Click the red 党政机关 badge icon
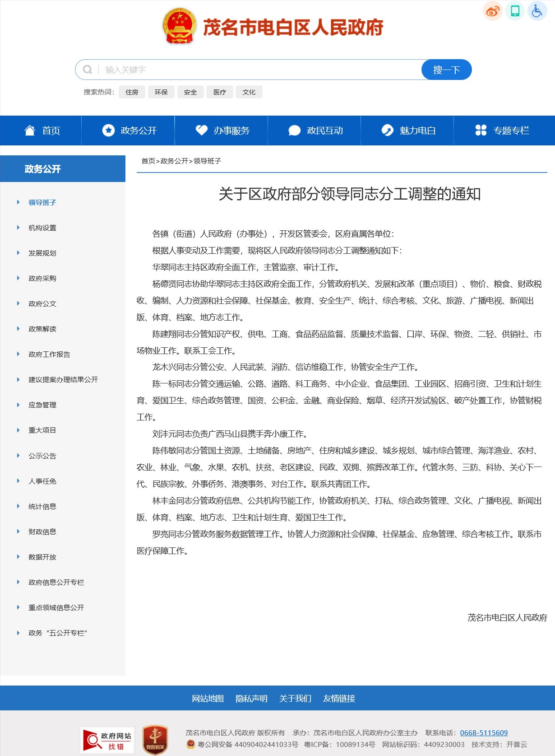This screenshot has height=756, width=555. tap(155, 740)
